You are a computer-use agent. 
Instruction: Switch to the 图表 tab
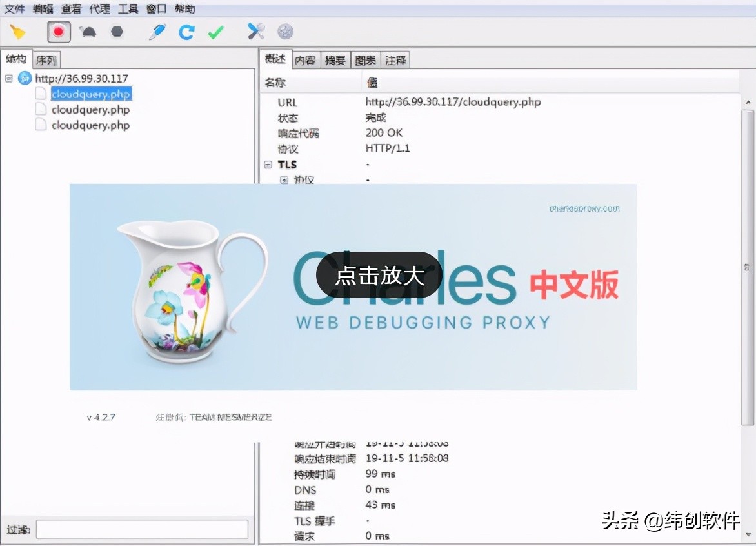365,59
